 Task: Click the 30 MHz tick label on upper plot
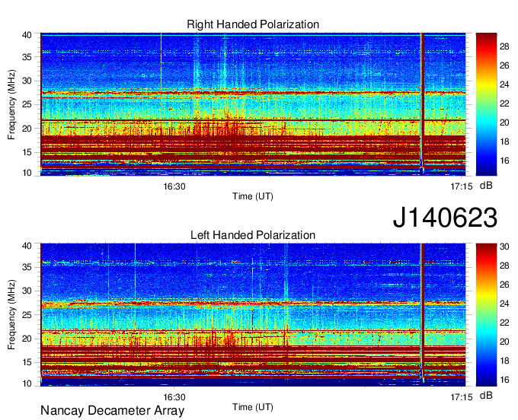click(x=27, y=81)
